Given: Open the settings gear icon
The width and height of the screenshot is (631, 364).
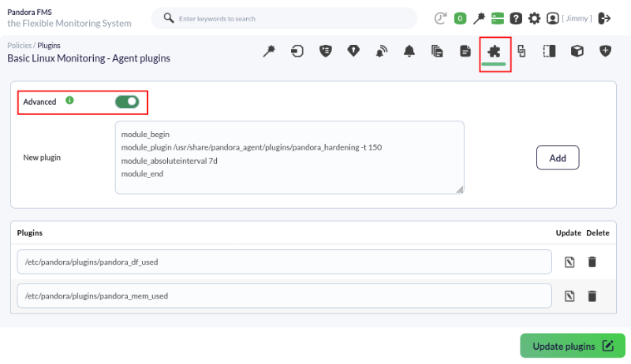Looking at the screenshot, I should point(535,18).
